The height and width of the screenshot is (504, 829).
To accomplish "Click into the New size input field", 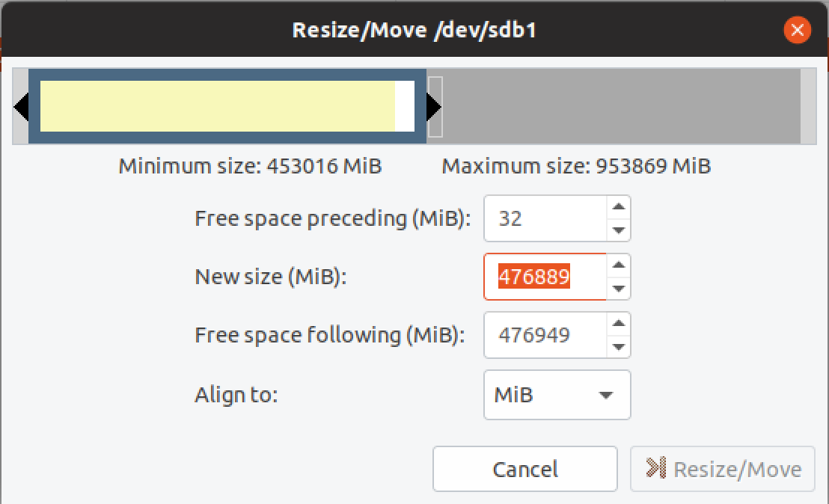I will click(x=545, y=277).
